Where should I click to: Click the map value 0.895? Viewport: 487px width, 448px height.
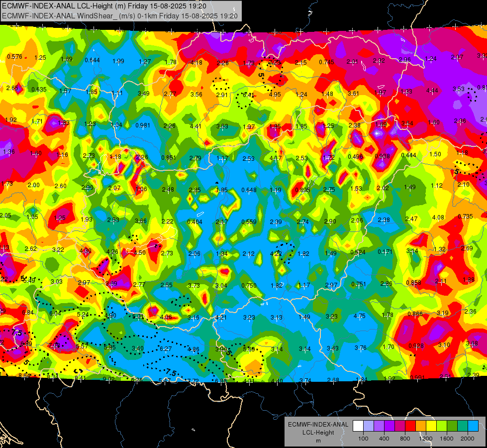click(x=302, y=190)
